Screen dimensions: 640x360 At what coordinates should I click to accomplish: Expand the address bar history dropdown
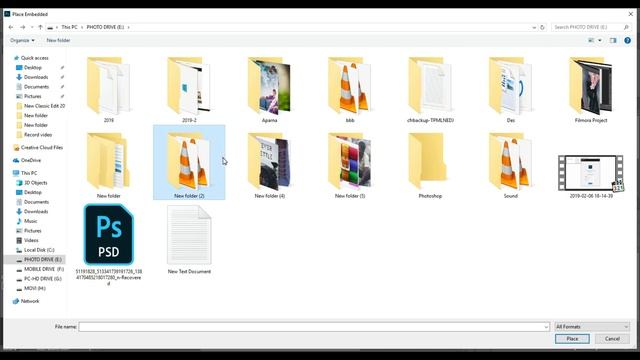[x=534, y=27]
